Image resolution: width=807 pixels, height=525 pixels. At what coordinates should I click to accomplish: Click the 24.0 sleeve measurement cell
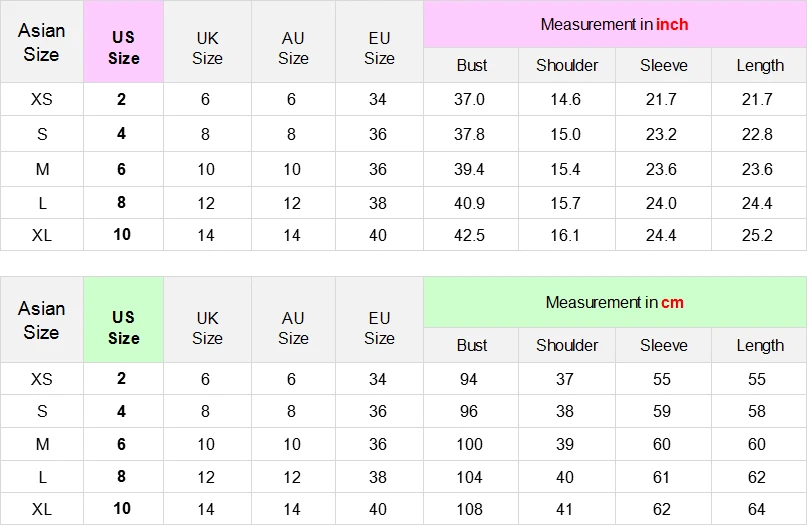tap(662, 204)
